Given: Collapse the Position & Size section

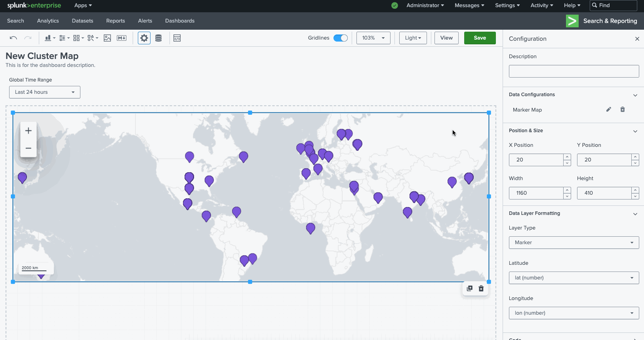Looking at the screenshot, I should pos(635,131).
